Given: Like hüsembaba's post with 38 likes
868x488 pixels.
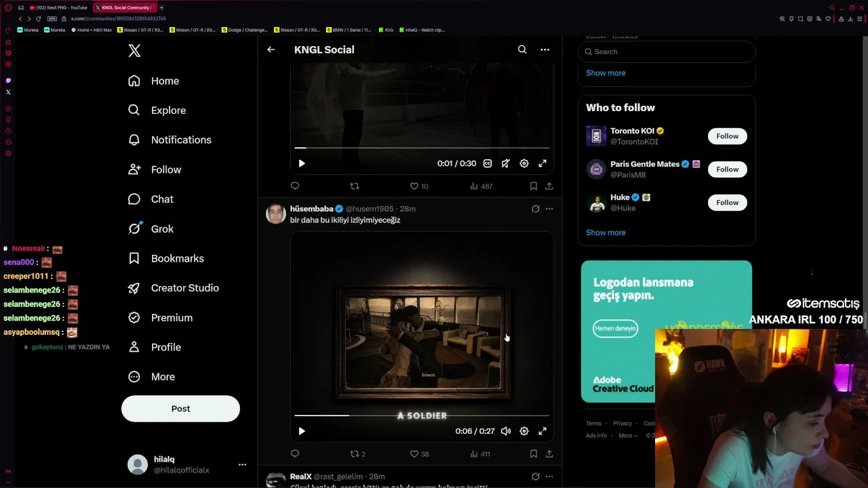Looking at the screenshot, I should tap(419, 453).
